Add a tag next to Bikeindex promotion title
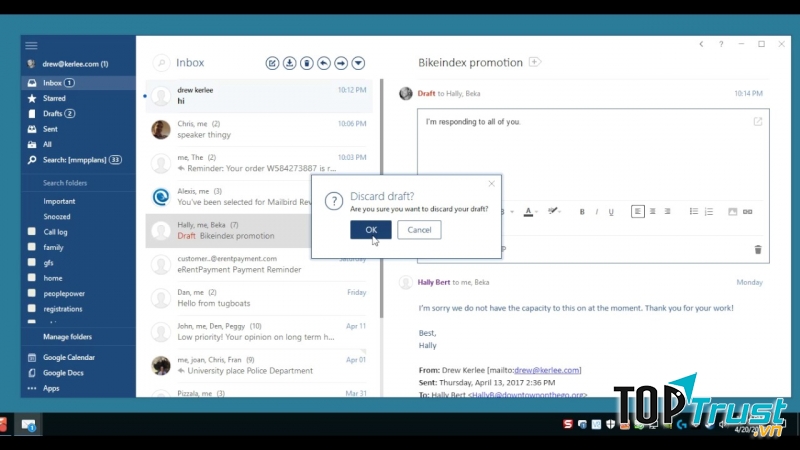800x450 pixels. [534, 62]
